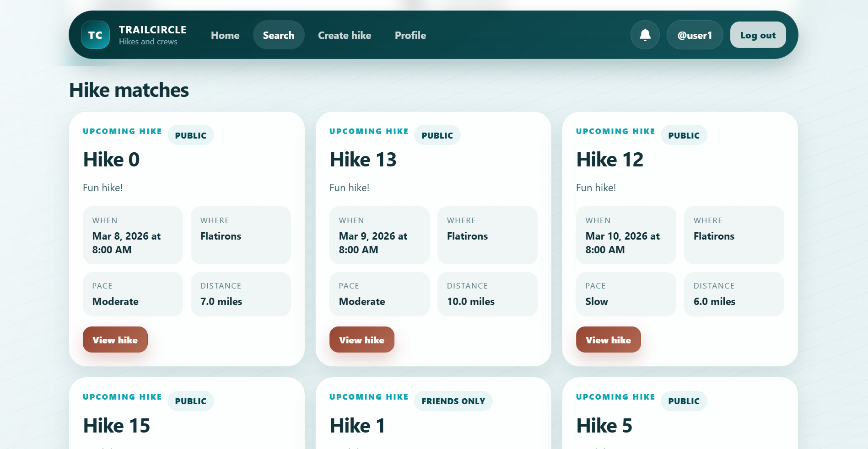868x449 pixels.
Task: Go to the Home nav item
Action: [225, 35]
